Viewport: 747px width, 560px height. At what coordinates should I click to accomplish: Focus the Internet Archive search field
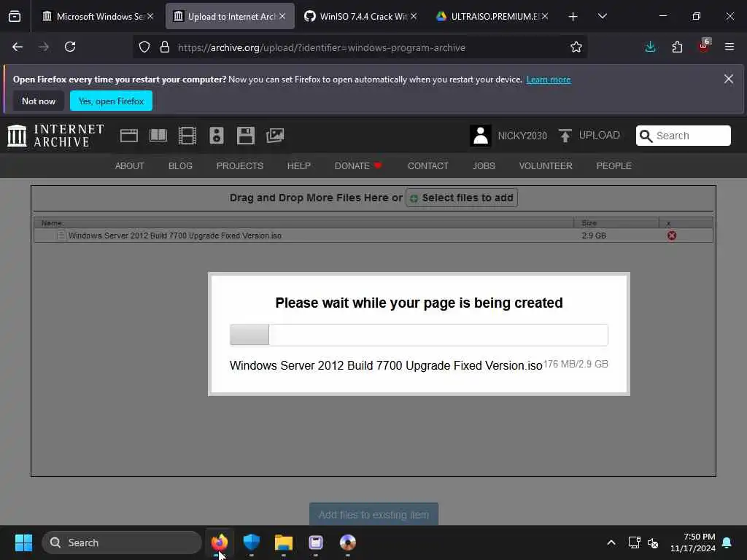[683, 136]
